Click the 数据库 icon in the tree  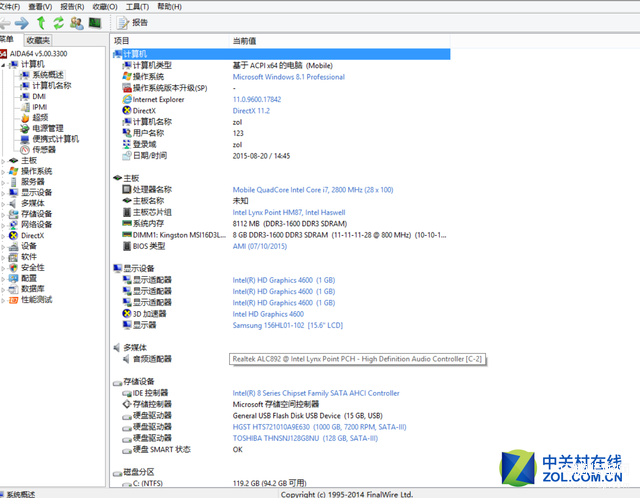click(x=13, y=289)
